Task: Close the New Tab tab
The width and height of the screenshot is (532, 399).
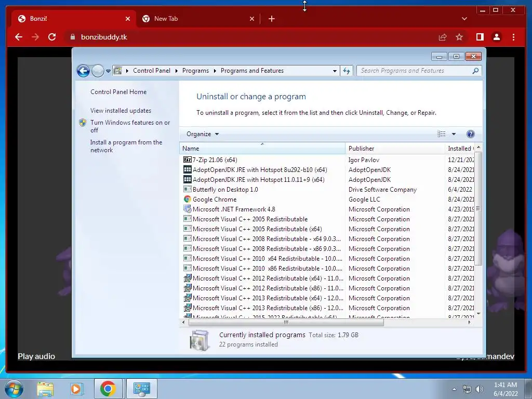Action: 252,19
